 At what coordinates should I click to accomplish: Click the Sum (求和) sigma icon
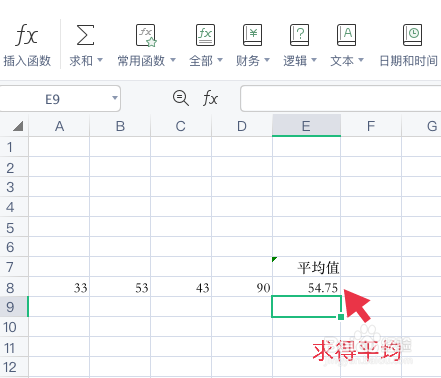coord(85,35)
